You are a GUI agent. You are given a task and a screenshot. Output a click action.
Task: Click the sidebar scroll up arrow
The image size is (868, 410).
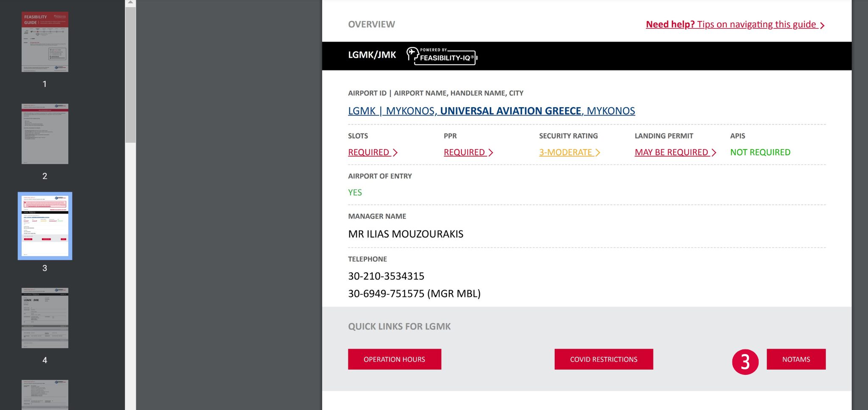coord(131,3)
